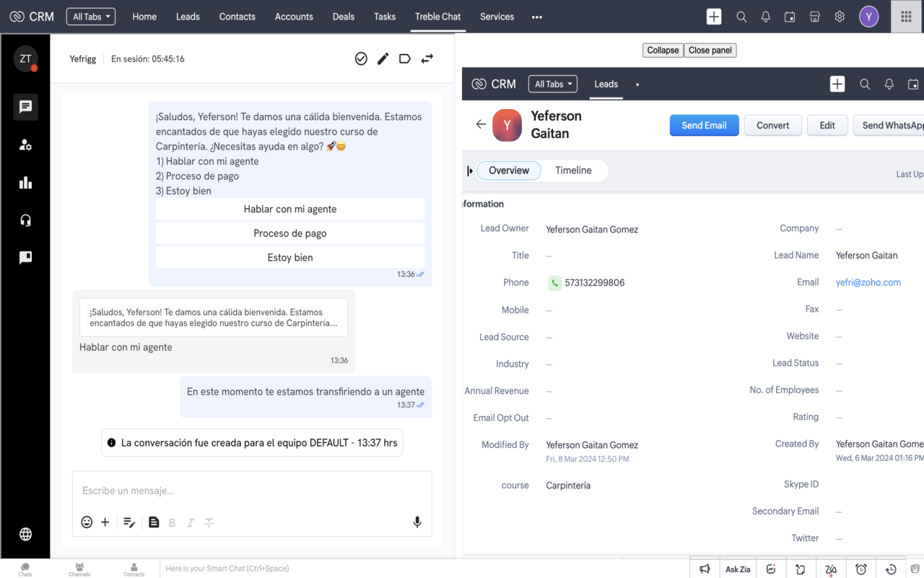This screenshot has width=924, height=578.
Task: Click the Send Email button
Action: (704, 125)
